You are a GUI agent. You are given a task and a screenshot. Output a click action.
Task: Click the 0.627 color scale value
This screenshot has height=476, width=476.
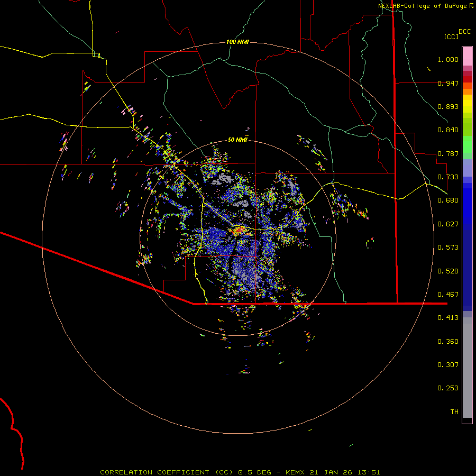pyautogui.click(x=448, y=224)
